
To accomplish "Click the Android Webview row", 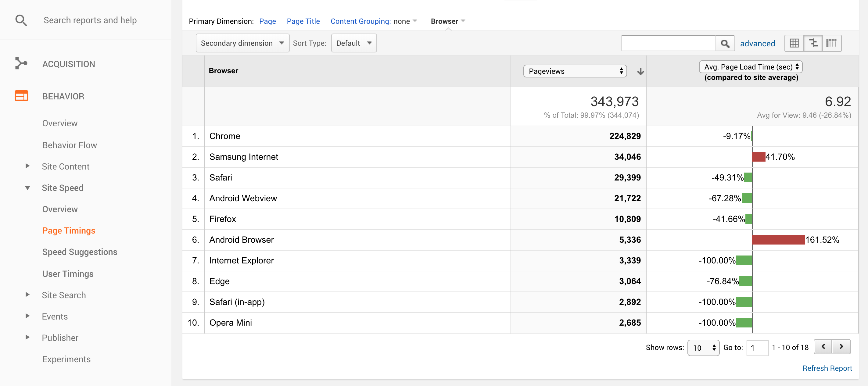I will [x=520, y=198].
